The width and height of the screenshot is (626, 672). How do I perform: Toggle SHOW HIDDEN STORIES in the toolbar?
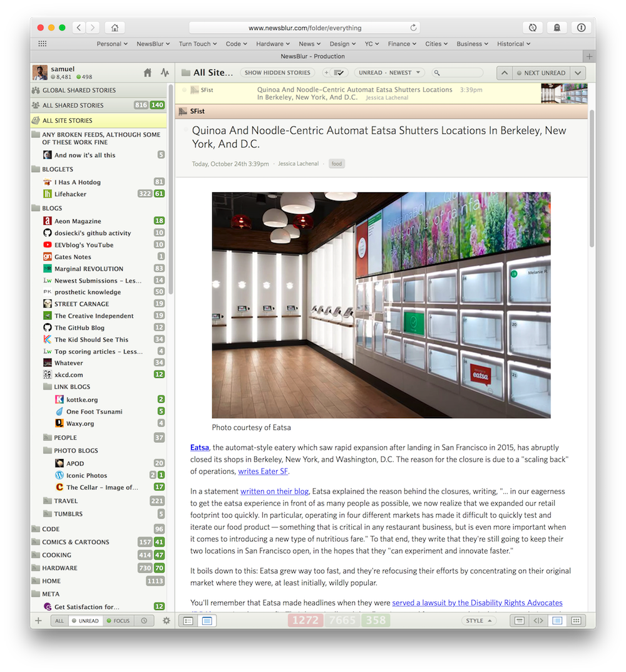(x=277, y=72)
